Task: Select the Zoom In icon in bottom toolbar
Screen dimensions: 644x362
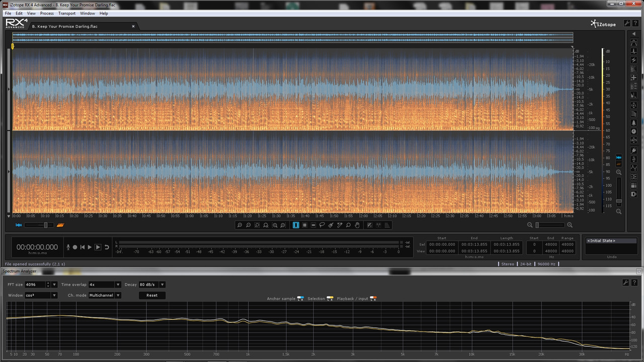Action: pyautogui.click(x=239, y=225)
